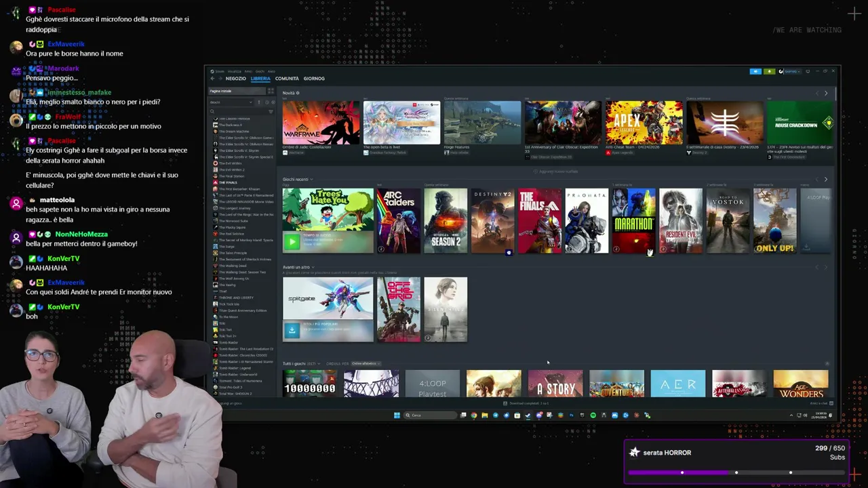Open Google Chrome from the taskbar

474,415
